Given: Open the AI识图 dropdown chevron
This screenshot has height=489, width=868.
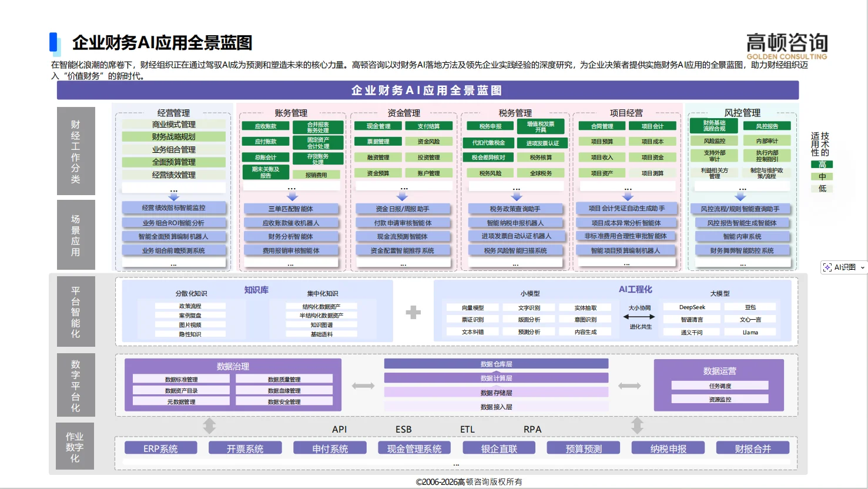Looking at the screenshot, I should coord(862,267).
